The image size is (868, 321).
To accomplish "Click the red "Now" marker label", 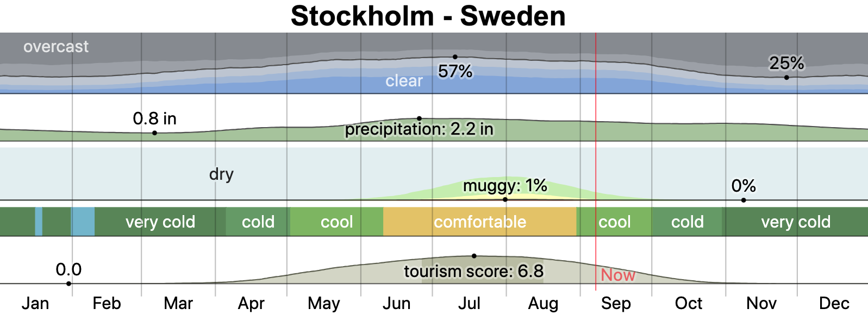I will [x=618, y=275].
